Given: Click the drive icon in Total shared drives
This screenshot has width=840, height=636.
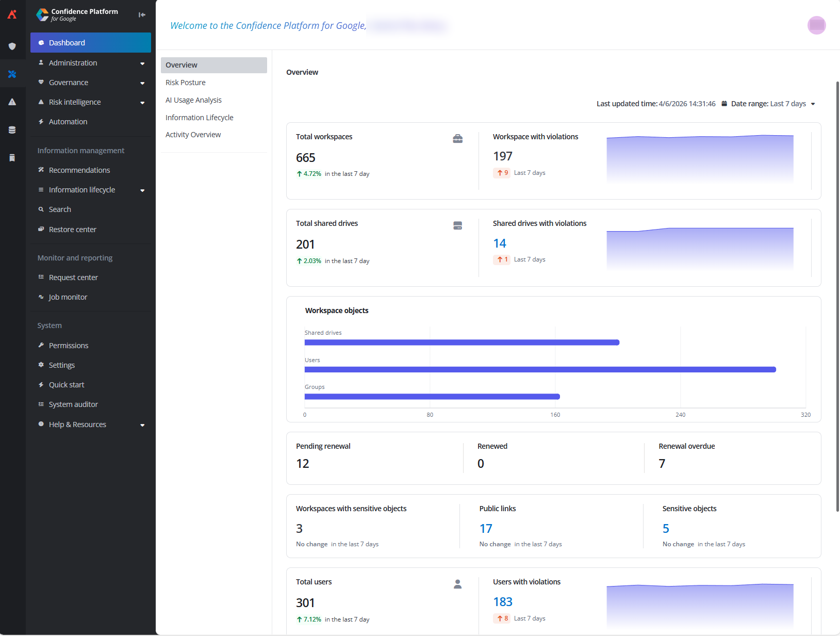Looking at the screenshot, I should click(457, 225).
